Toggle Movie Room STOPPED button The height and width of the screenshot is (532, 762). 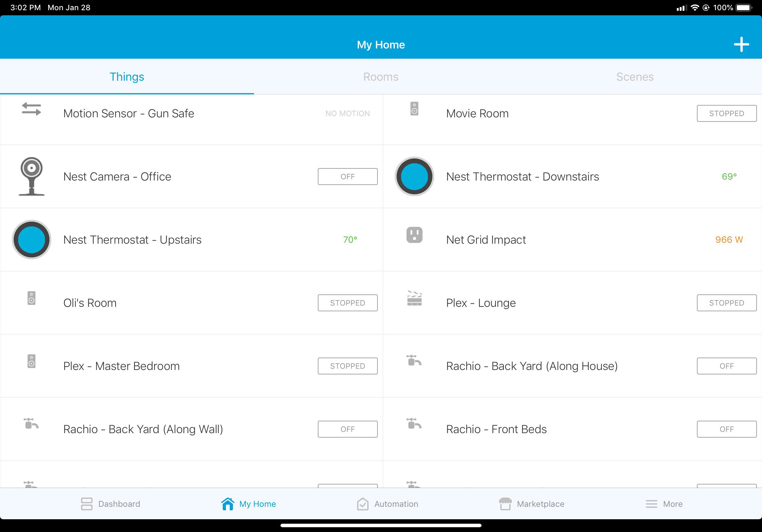(727, 114)
